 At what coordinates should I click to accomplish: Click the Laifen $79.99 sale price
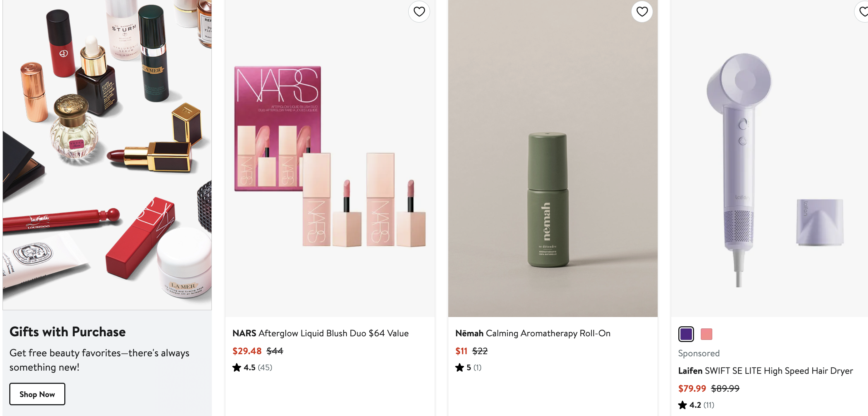(x=692, y=388)
